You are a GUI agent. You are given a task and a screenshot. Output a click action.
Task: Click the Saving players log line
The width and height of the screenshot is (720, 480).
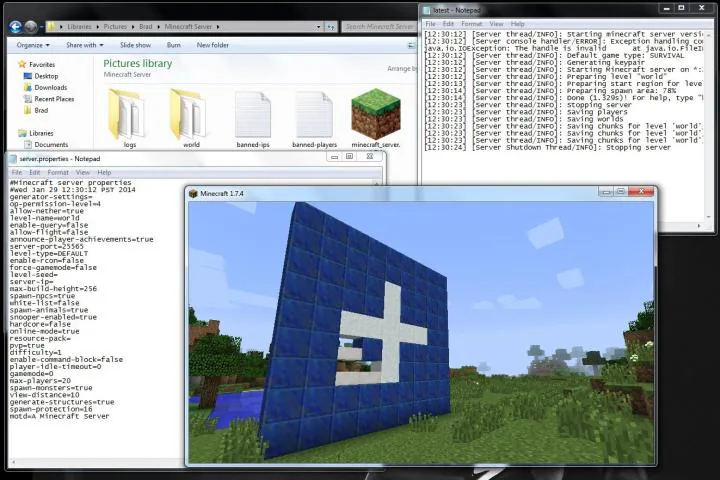point(526,112)
